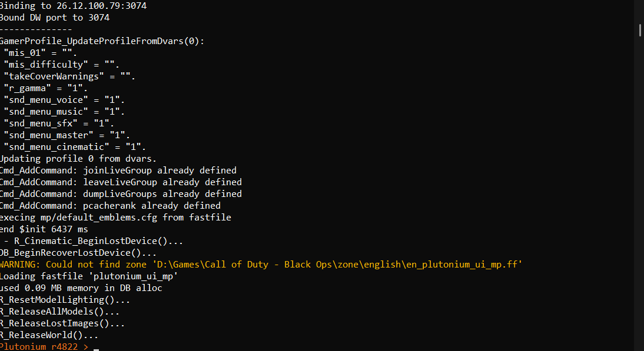
Task: Click the 'execing mp/default_emblems.cfg' line
Action: point(115,218)
